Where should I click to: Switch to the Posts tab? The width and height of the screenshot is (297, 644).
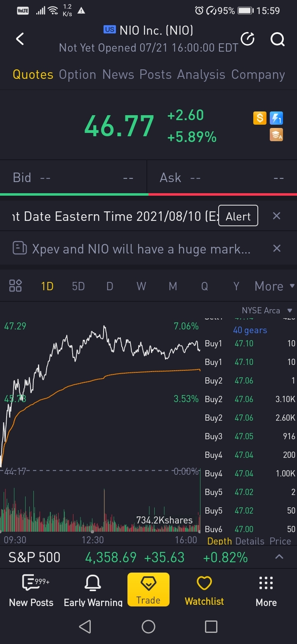[156, 75]
